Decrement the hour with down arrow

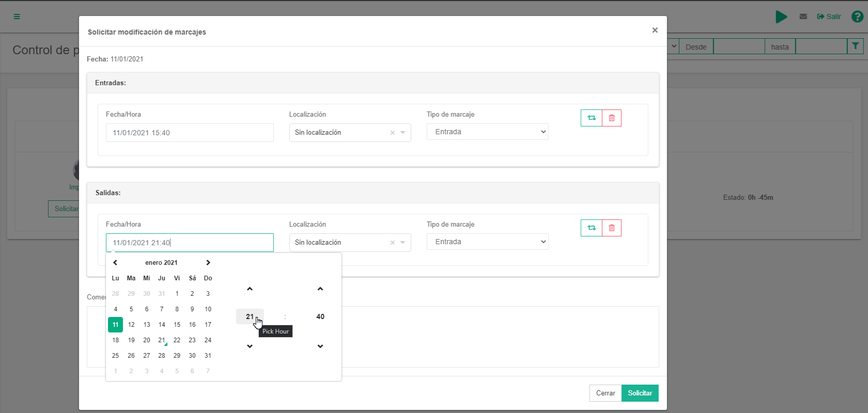(250, 346)
